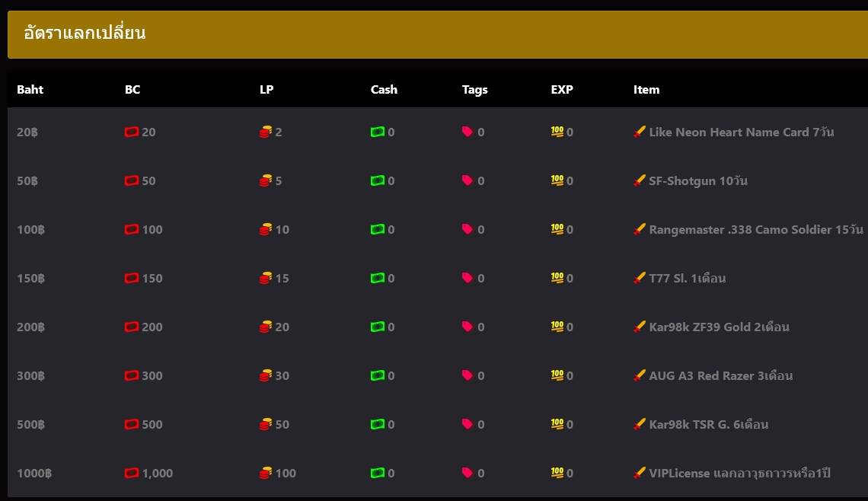The image size is (868, 501).
Task: Click the item icon beside Kar98k TSR G.
Action: (x=640, y=424)
